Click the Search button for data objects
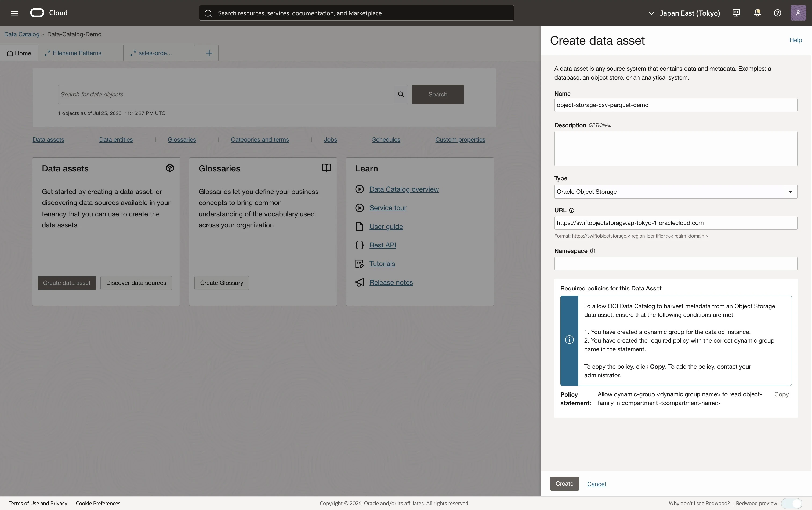The image size is (812, 510). point(437,94)
